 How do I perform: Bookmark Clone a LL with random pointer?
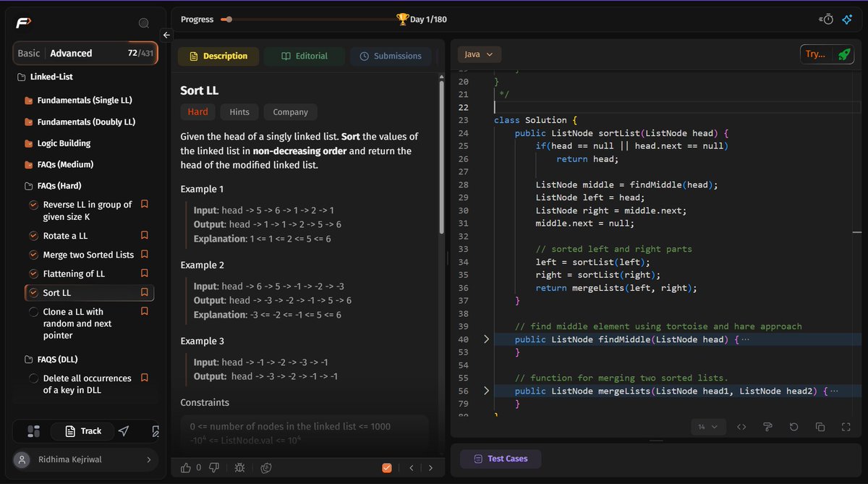pos(144,311)
